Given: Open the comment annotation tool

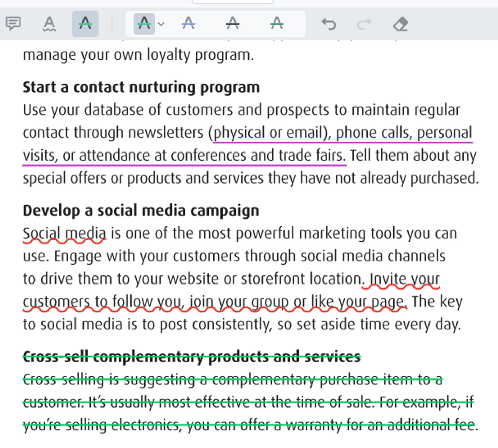Looking at the screenshot, I should [x=13, y=24].
